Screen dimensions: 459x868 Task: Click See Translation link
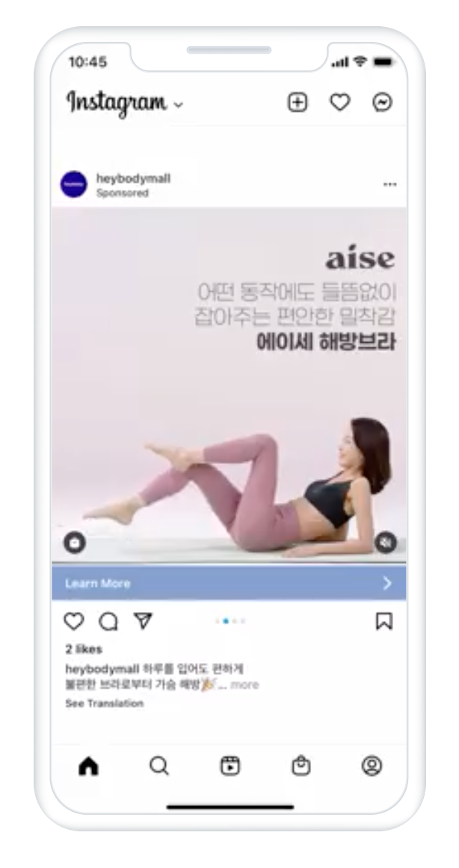(x=105, y=703)
